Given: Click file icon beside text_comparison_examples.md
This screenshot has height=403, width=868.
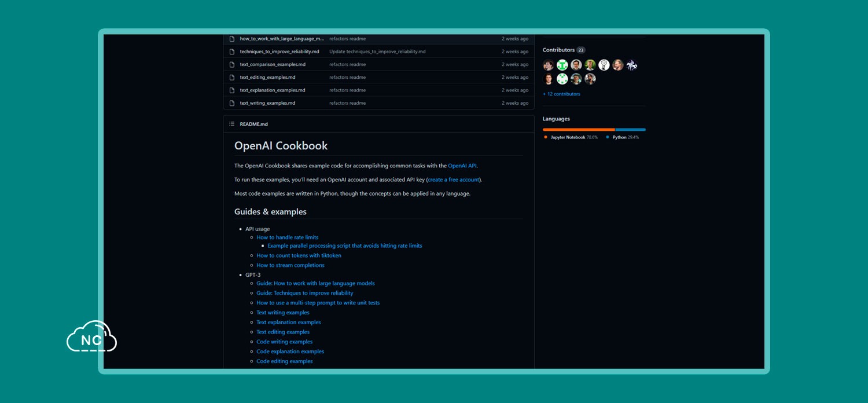Looking at the screenshot, I should click(x=232, y=64).
